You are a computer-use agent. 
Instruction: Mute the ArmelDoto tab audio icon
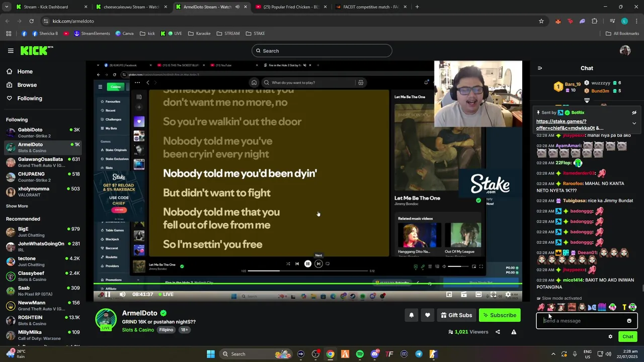(x=237, y=7)
